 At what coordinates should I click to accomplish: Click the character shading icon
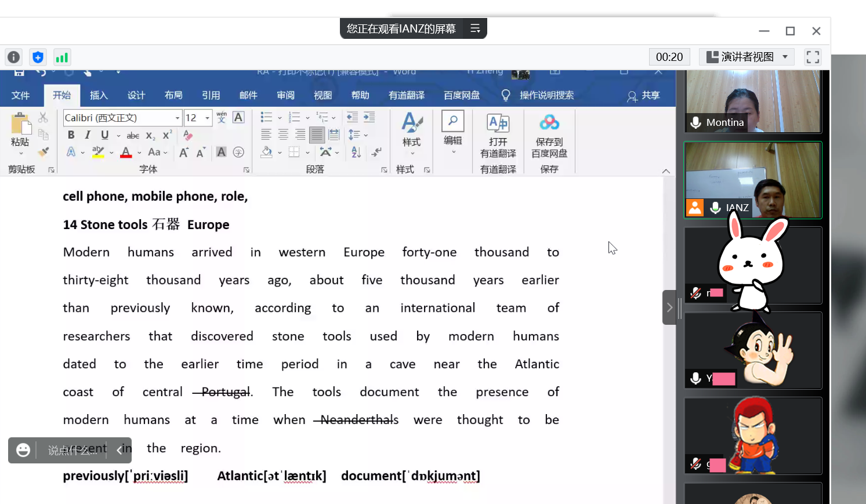(x=221, y=152)
